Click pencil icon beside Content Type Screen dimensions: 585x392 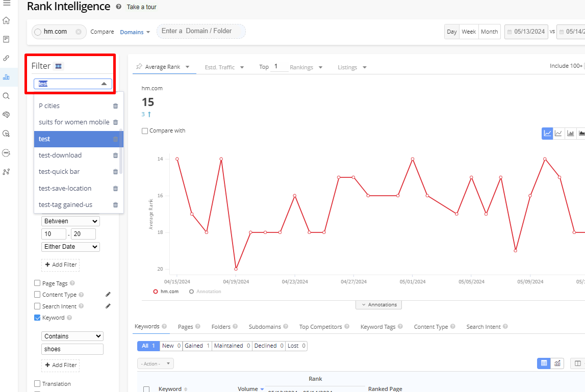point(108,295)
